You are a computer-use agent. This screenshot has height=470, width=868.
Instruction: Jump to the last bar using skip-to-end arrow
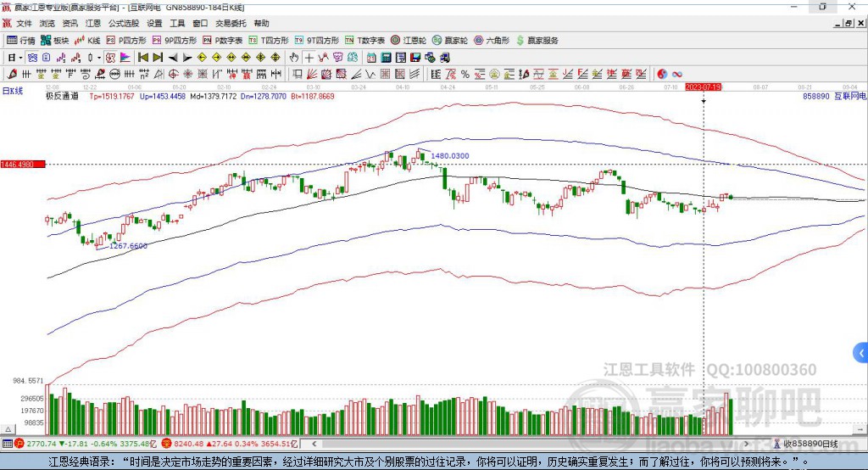(158, 58)
